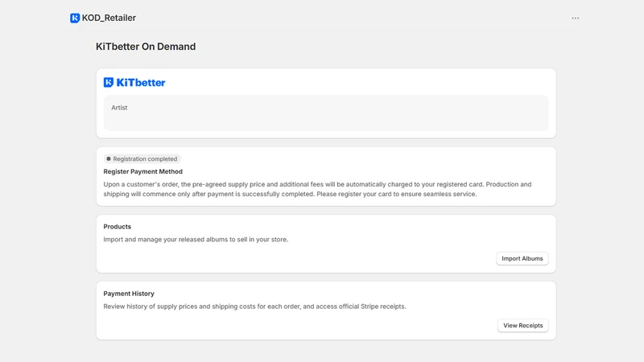
Task: Click the Registration completed status dot
Action: tap(109, 158)
